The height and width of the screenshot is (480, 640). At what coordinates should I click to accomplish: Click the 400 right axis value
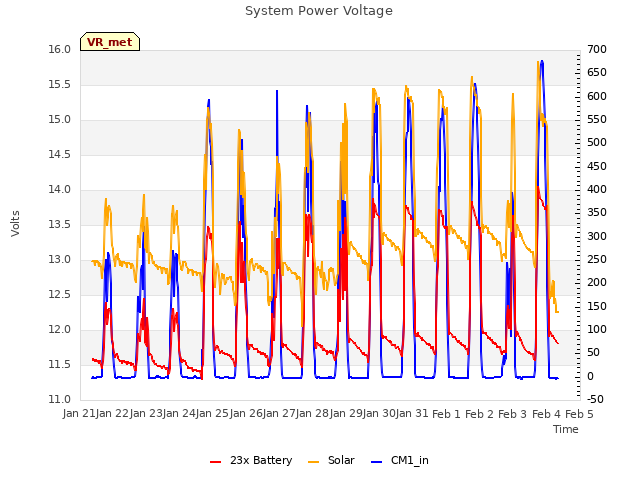pos(597,189)
